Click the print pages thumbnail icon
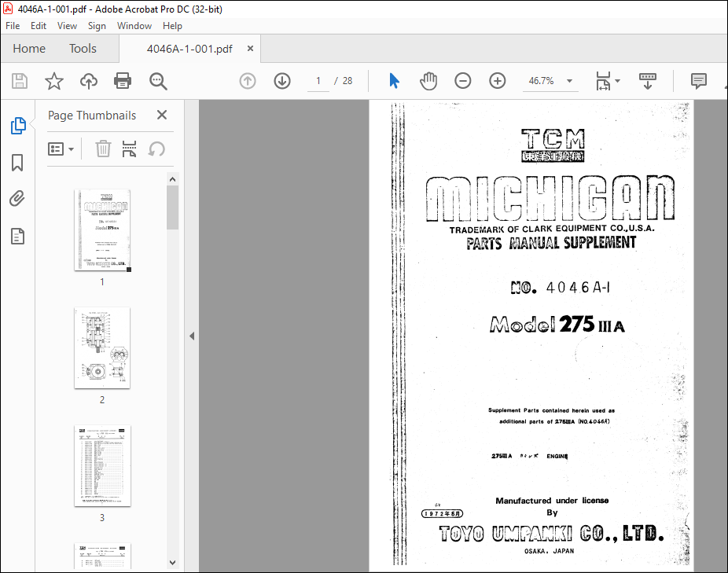The width and height of the screenshot is (728, 573). (x=129, y=149)
